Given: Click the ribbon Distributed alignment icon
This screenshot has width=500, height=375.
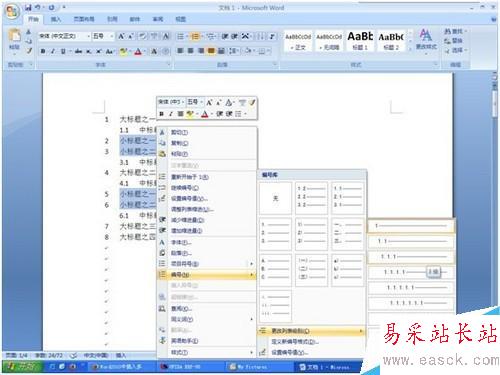Looking at the screenshot, I should 221,51.
